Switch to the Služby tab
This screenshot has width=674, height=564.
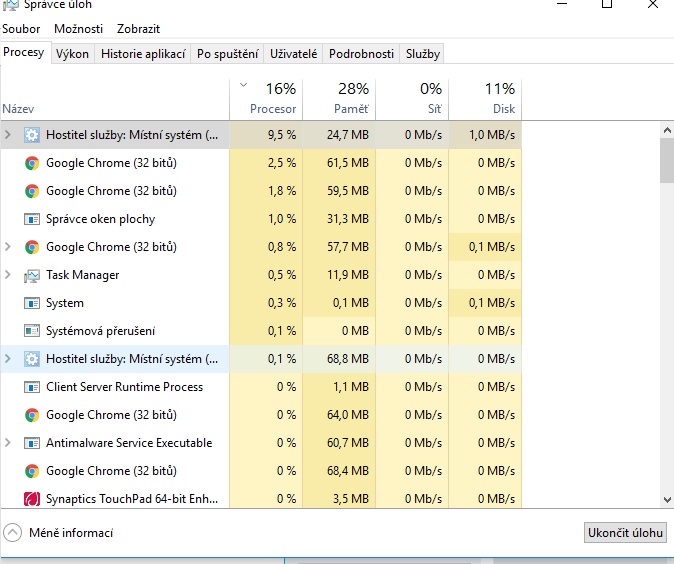[x=423, y=54]
